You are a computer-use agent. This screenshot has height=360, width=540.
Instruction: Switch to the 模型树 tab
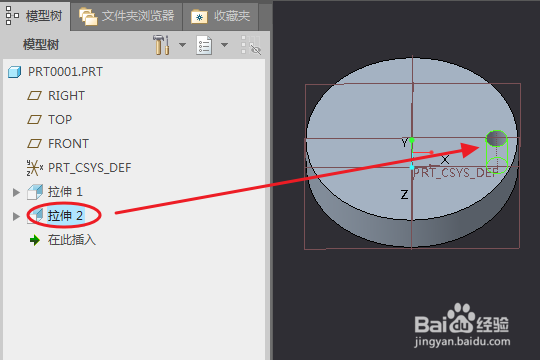(x=35, y=16)
